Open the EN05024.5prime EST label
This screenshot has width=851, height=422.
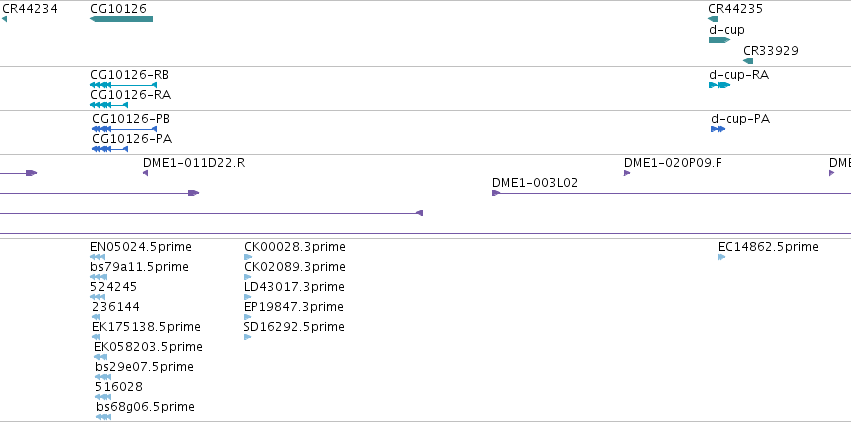(141, 247)
